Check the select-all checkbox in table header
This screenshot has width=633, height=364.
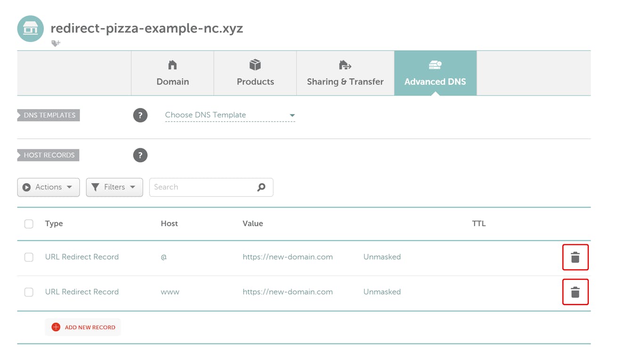tap(29, 224)
